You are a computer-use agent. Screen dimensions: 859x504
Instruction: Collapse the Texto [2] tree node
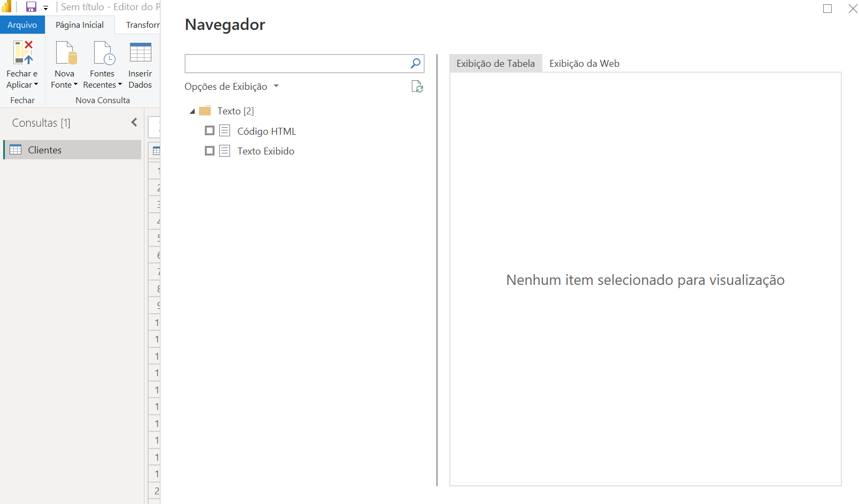[192, 111]
